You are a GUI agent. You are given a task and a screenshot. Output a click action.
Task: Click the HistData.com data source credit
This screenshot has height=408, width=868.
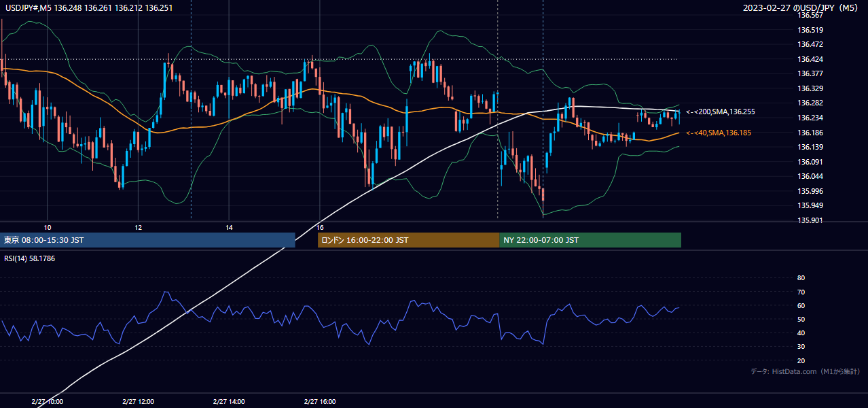(805, 371)
